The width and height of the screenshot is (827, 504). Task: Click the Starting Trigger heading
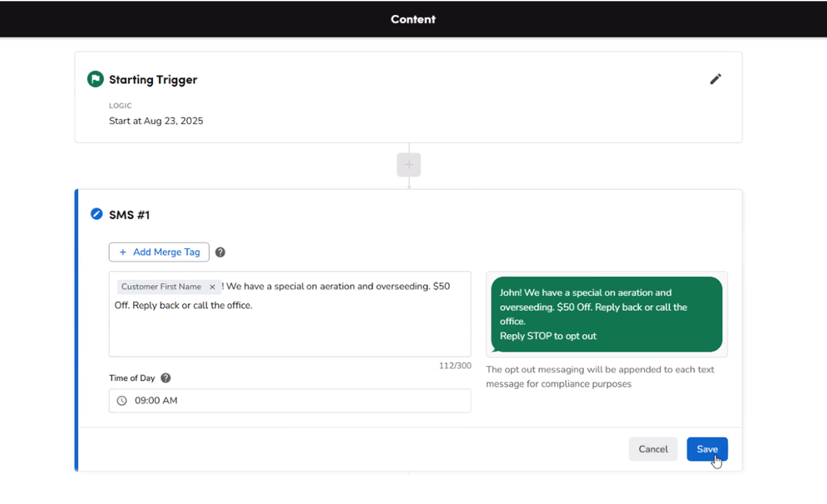153,80
